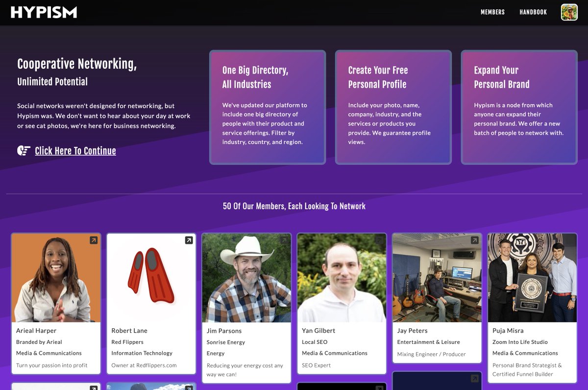The height and width of the screenshot is (390, 588).
Task: Open the Red Flippers image thumbnail
Action: tap(151, 278)
